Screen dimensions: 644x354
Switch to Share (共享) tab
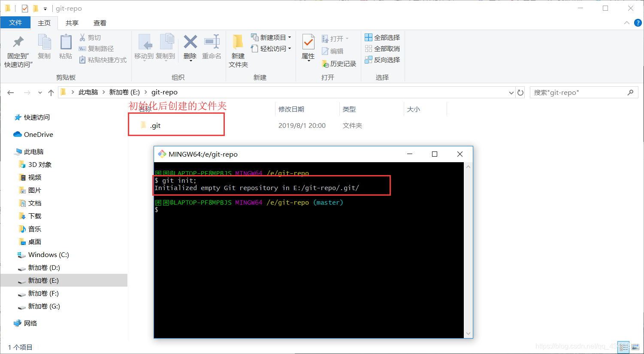click(x=72, y=23)
